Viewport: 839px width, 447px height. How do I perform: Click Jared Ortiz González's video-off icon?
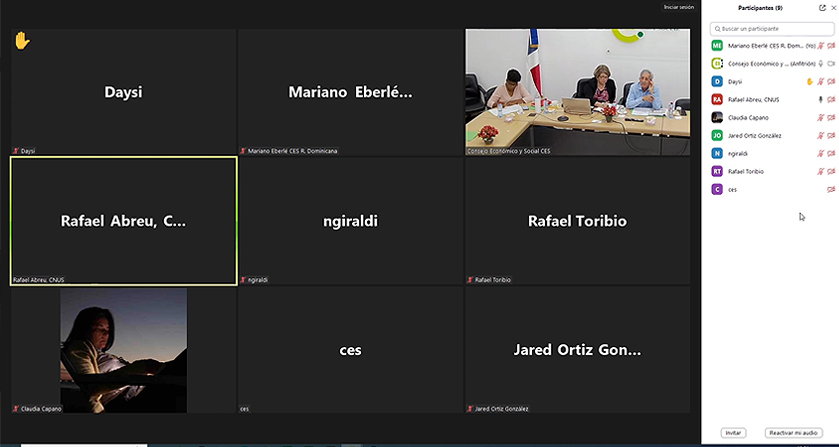[831, 135]
